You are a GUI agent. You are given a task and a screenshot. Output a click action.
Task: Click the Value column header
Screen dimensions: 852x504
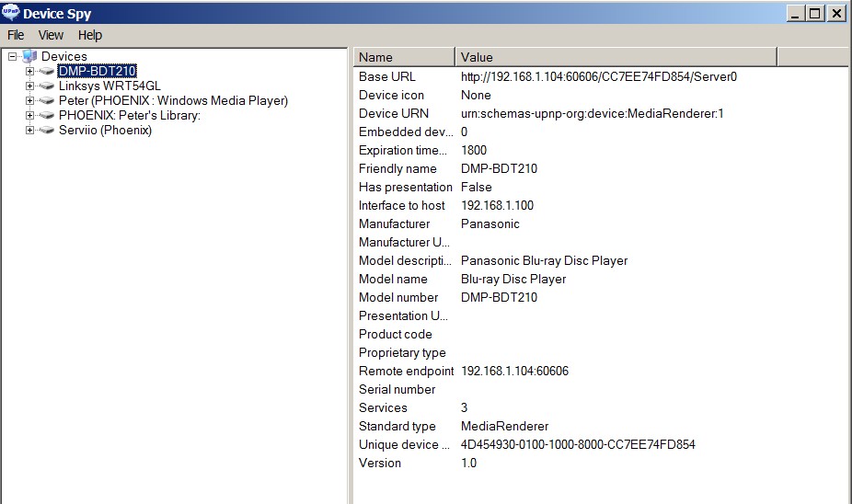point(615,57)
